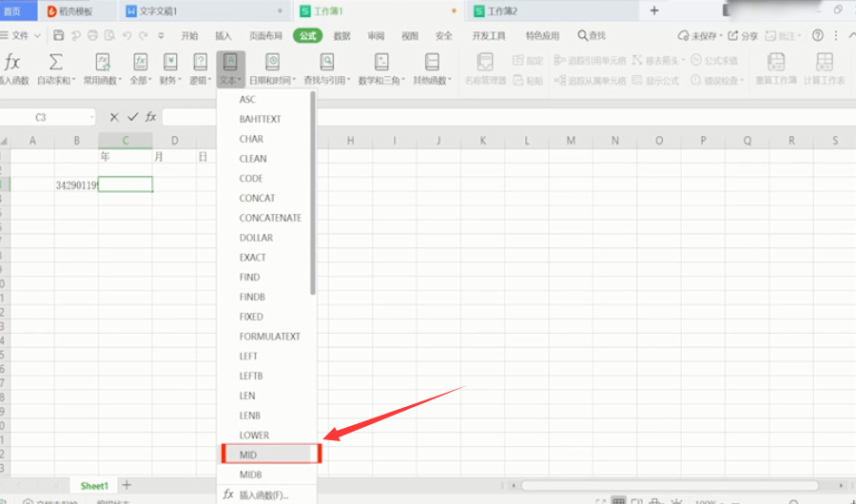The image size is (856, 504).
Task: Open the name box dropdown arrow
Action: coord(91,117)
